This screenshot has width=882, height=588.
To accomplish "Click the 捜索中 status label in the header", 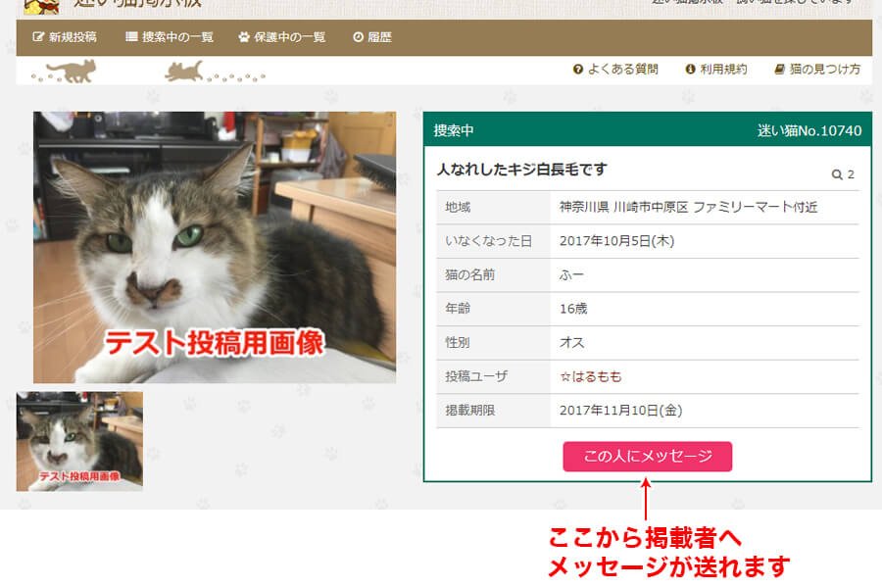I will 454,130.
